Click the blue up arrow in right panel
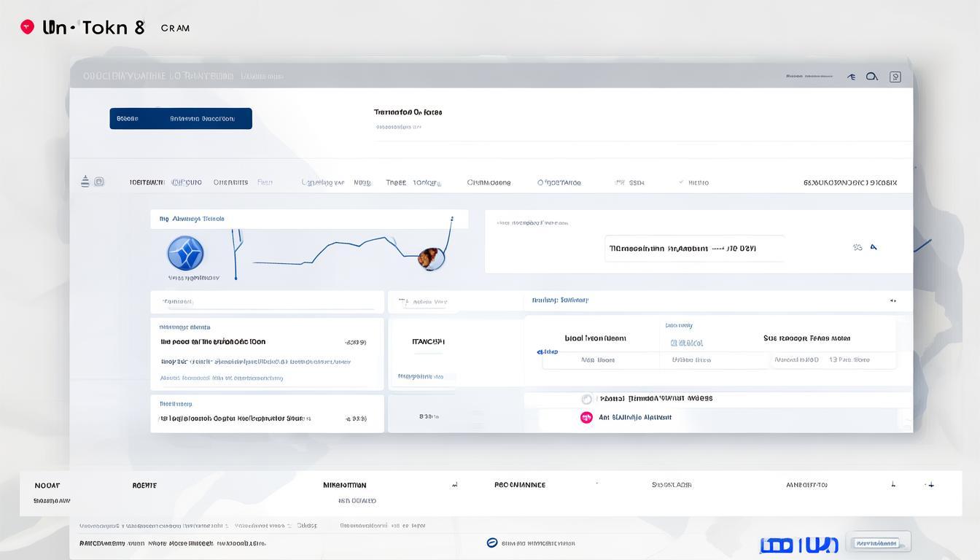This screenshot has width=980, height=560. 874,248
